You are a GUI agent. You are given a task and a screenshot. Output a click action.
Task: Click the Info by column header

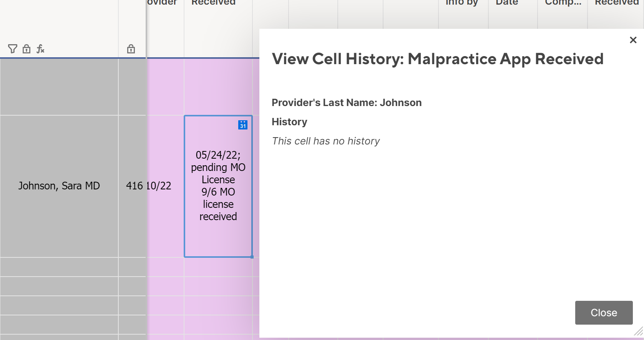pyautogui.click(x=463, y=14)
